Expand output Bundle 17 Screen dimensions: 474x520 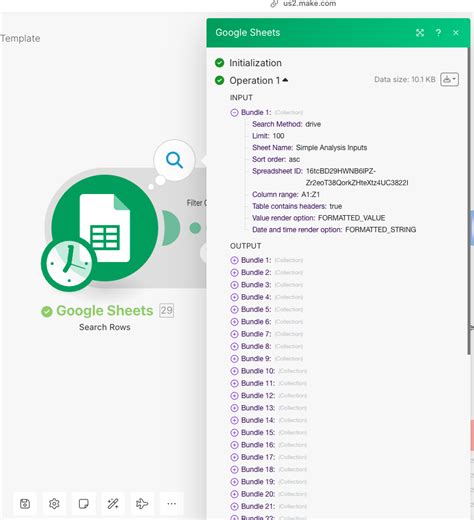(x=234, y=457)
